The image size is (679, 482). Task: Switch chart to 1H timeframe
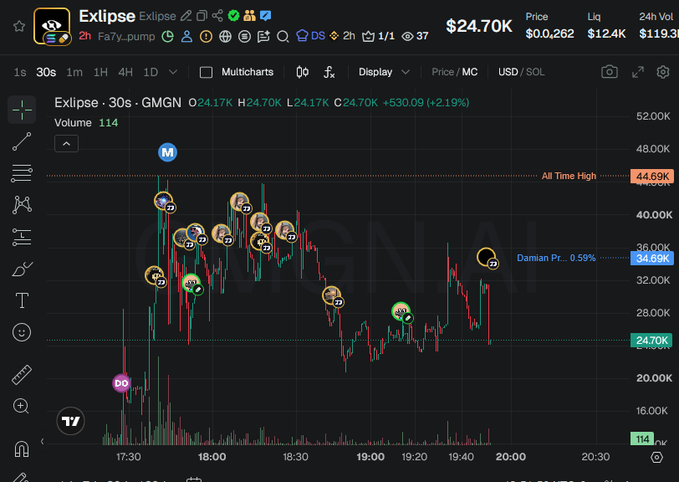click(x=100, y=72)
